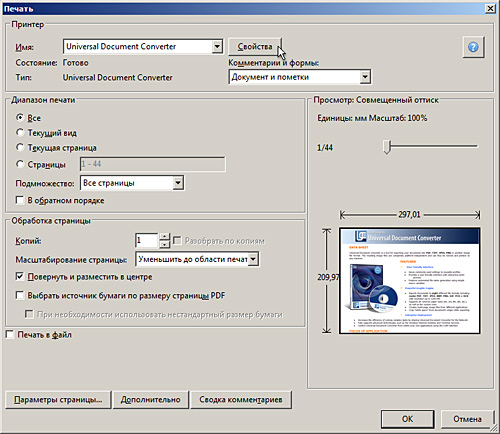This screenshot has height=434, width=500.
Task: Cancel with the Отмена button
Action: tap(467, 419)
